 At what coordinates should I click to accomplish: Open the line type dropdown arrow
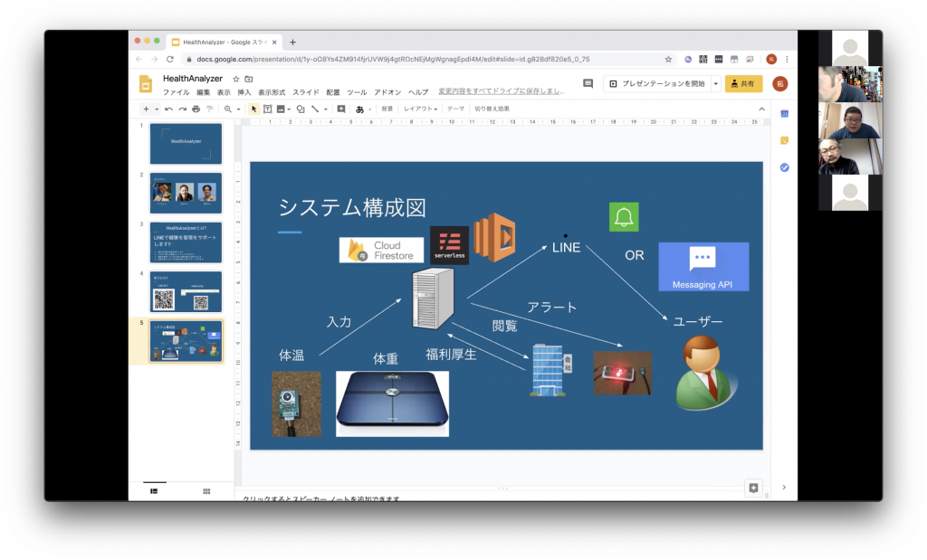[x=326, y=109]
